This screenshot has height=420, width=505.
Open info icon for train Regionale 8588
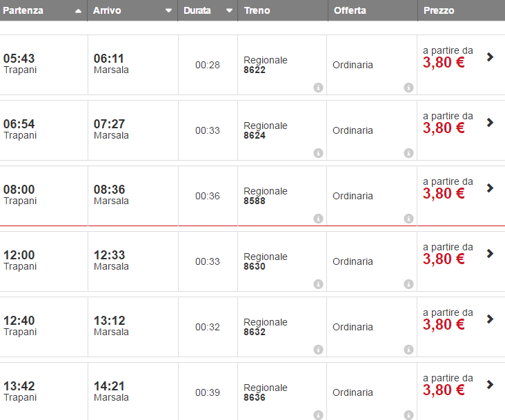tap(318, 219)
